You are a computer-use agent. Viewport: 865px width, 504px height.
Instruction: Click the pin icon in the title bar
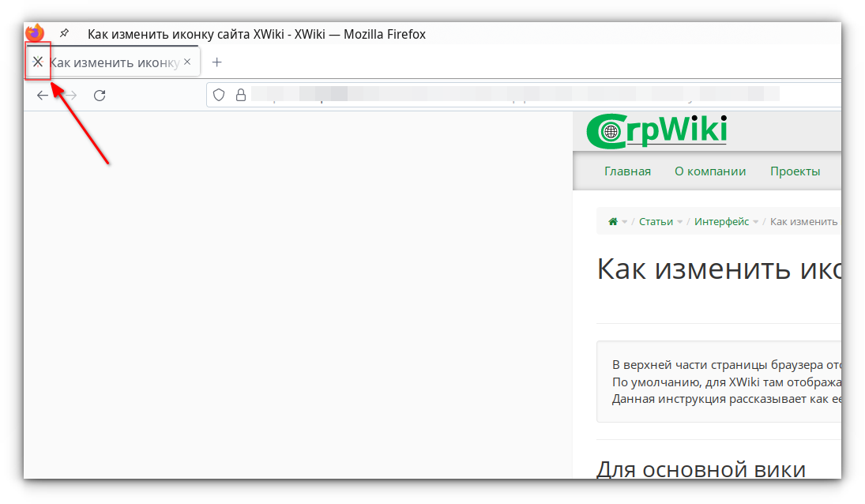pyautogui.click(x=65, y=34)
